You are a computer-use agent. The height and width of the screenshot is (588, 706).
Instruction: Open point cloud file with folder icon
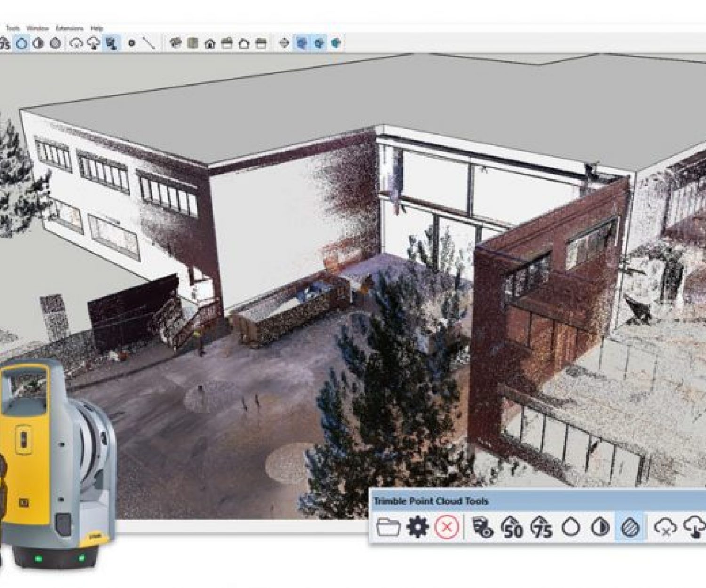(389, 528)
